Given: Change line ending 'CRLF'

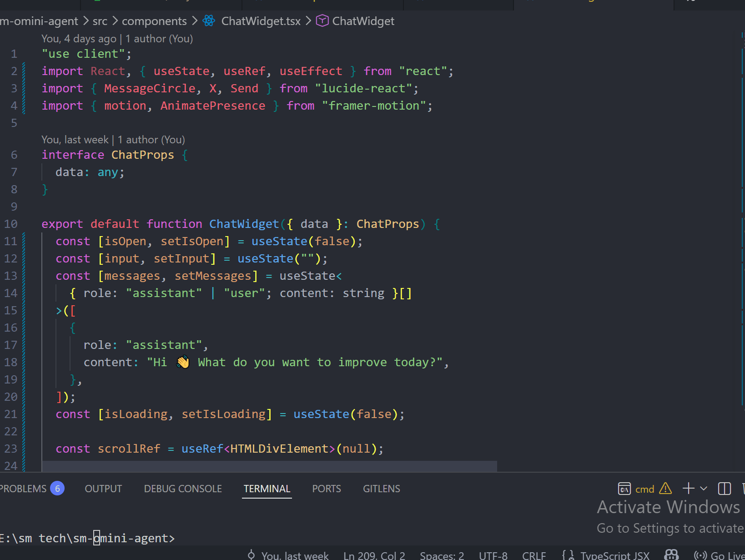Looking at the screenshot, I should point(534,555).
